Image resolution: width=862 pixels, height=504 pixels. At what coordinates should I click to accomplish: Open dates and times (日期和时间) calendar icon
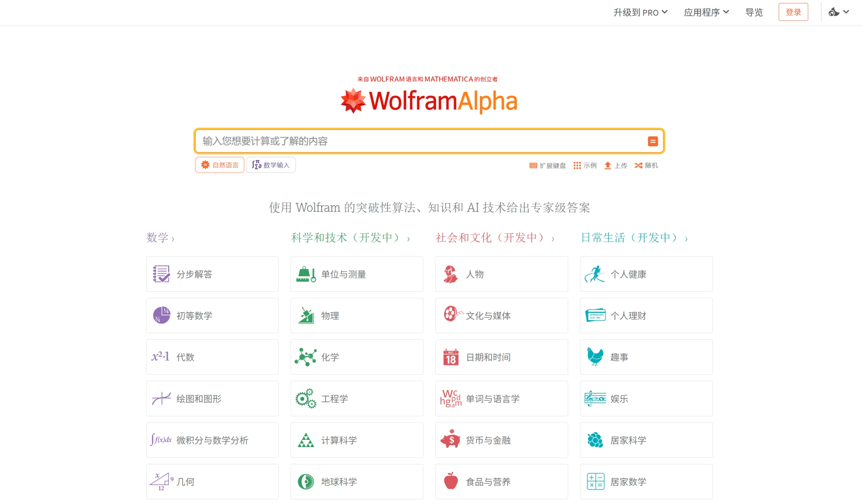click(451, 357)
